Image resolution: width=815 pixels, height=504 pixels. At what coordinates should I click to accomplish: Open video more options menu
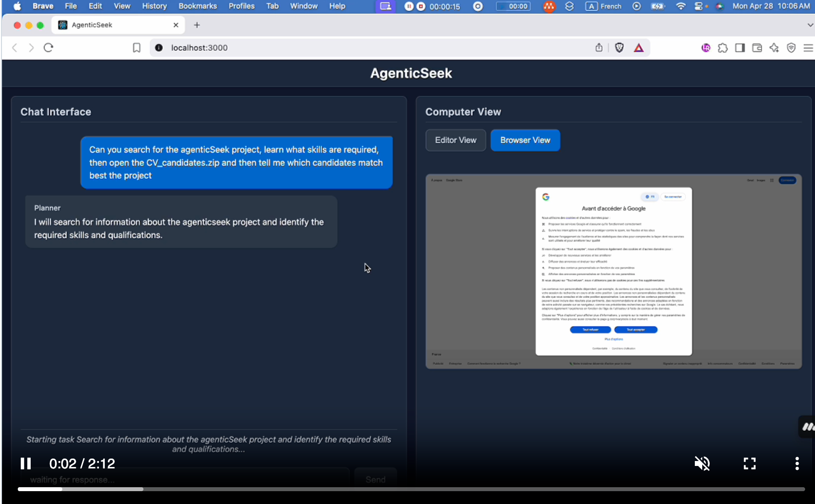797,463
